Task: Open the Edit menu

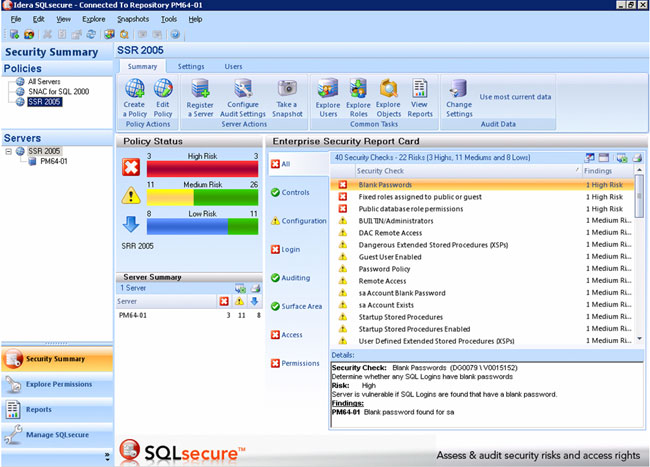Action: coord(39,19)
